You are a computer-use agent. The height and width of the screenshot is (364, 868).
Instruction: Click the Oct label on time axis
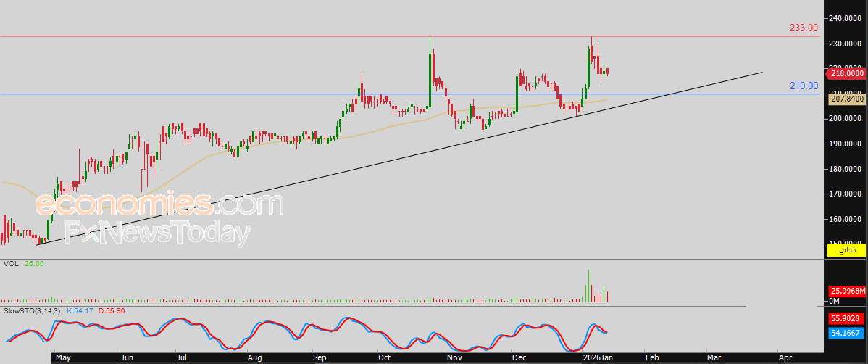click(384, 357)
